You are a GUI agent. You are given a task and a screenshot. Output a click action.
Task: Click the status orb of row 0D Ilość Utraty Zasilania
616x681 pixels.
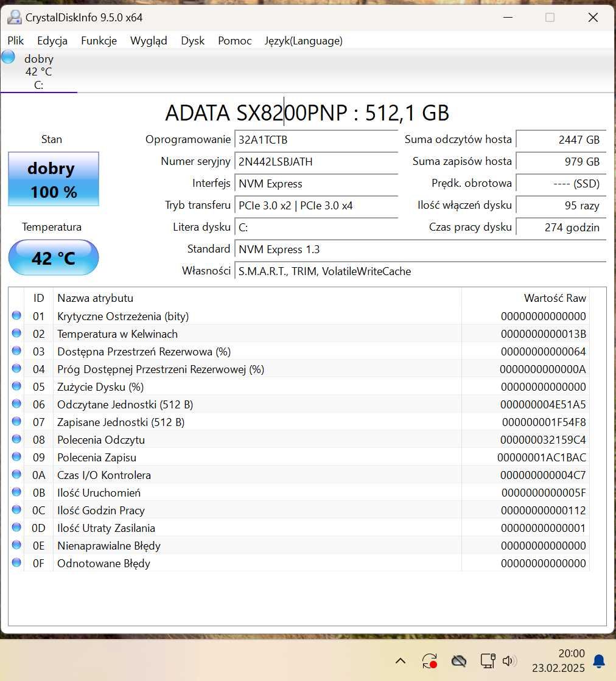(x=16, y=527)
